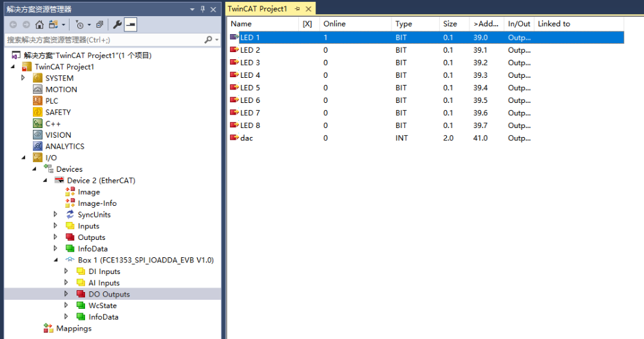The image size is (644, 339).
Task: Select the Image-Info tree item
Action: point(97,203)
